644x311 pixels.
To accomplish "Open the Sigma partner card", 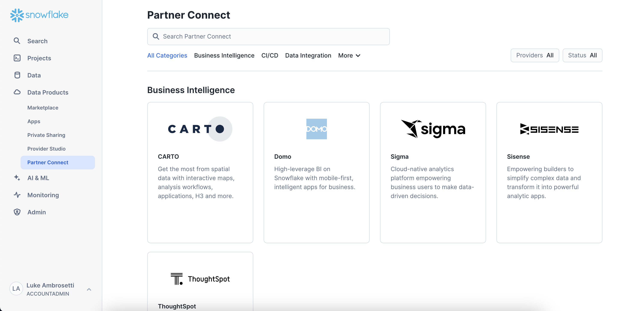I will click(x=433, y=172).
